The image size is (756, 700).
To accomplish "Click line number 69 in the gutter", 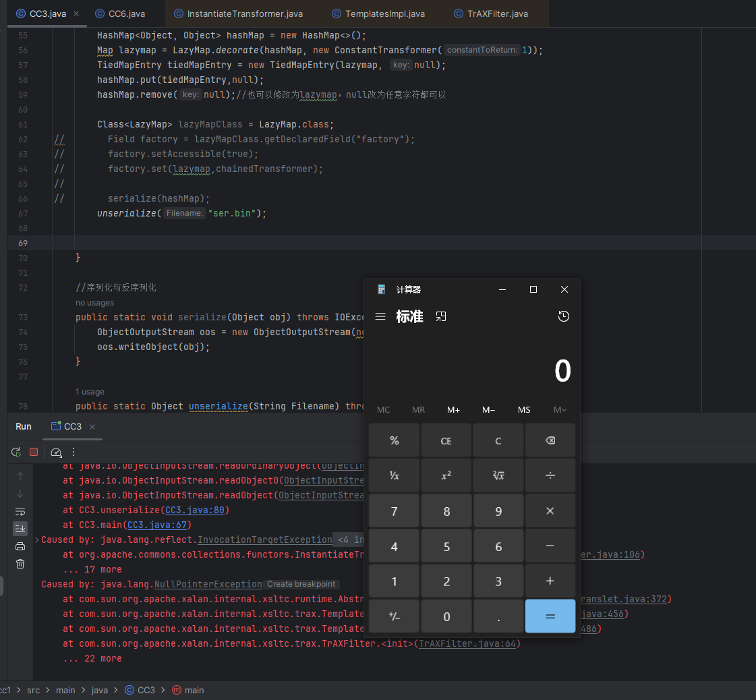I will click(23, 243).
